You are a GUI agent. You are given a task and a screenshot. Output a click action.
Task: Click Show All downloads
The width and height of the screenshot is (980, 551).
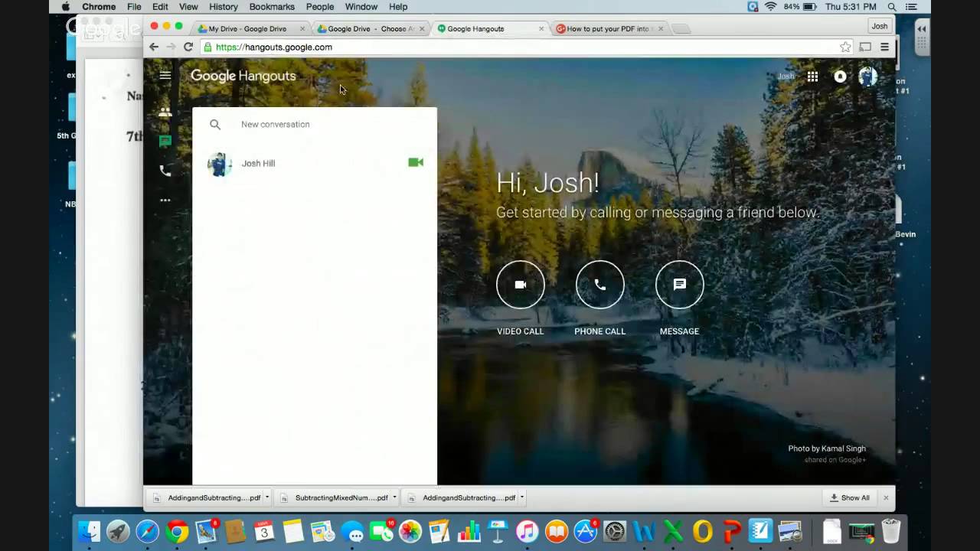pyautogui.click(x=850, y=497)
